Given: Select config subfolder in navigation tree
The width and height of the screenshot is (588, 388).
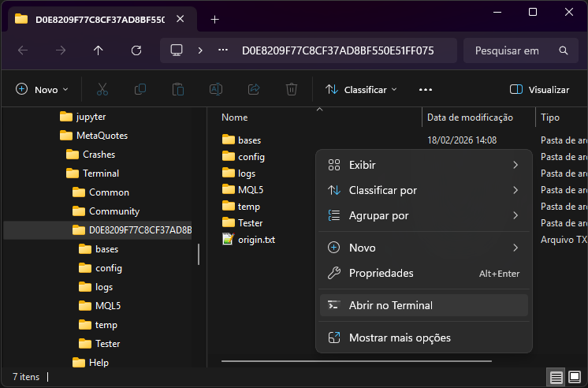Looking at the screenshot, I should [100, 268].
